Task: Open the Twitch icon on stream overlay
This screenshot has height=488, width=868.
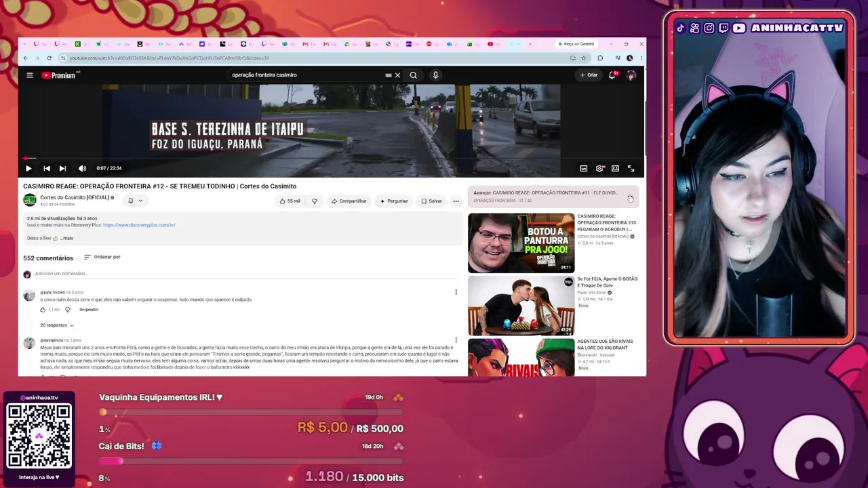Action: (724, 28)
